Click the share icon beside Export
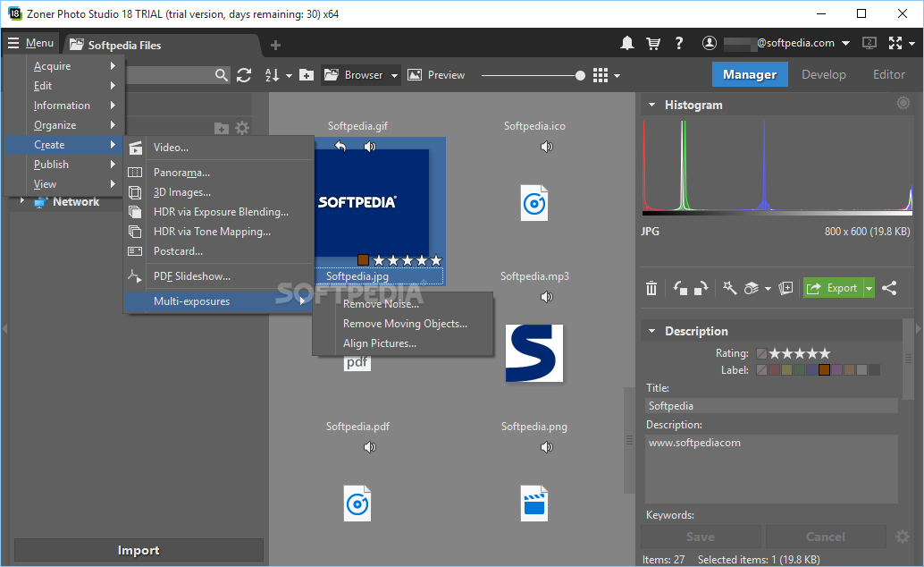The width and height of the screenshot is (924, 567). [x=889, y=288]
